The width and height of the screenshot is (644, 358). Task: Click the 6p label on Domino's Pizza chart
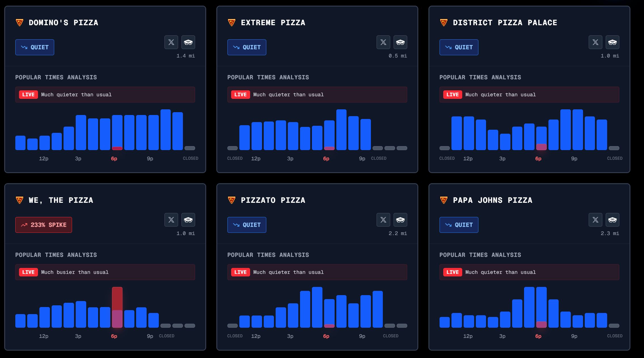(x=114, y=159)
